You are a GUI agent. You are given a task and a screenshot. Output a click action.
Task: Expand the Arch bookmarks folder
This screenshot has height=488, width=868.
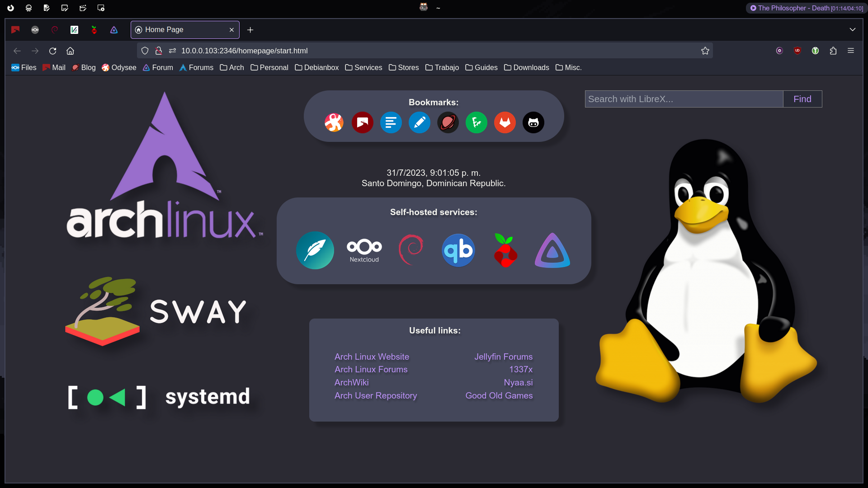coord(232,67)
